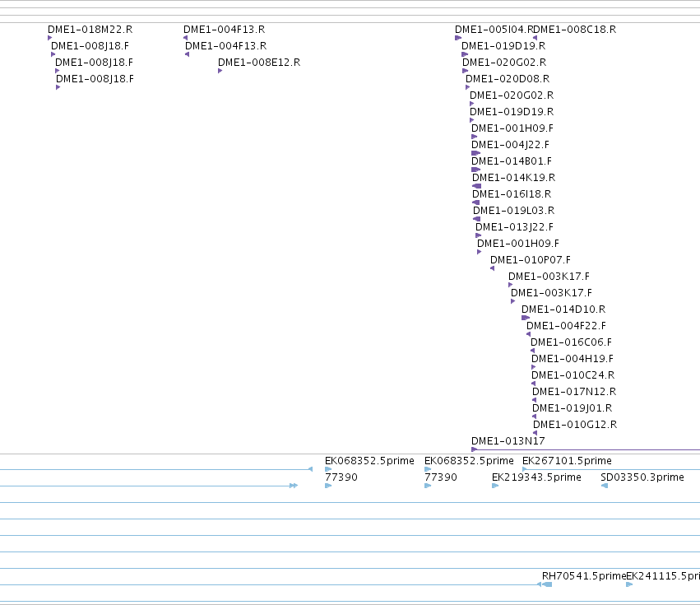This screenshot has width=700, height=605.
Task: Select the DME1-005I04.R feature label
Action: 494,30
